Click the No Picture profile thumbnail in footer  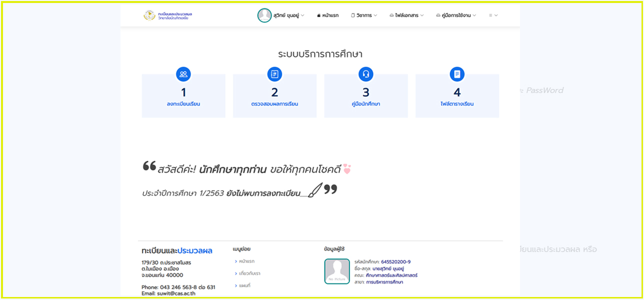[x=337, y=271]
